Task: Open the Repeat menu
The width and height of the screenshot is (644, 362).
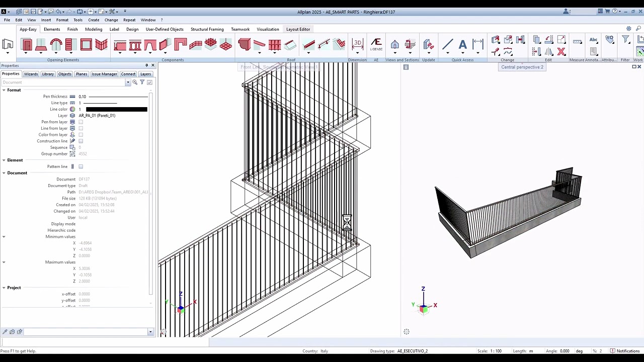Action: 129,20
